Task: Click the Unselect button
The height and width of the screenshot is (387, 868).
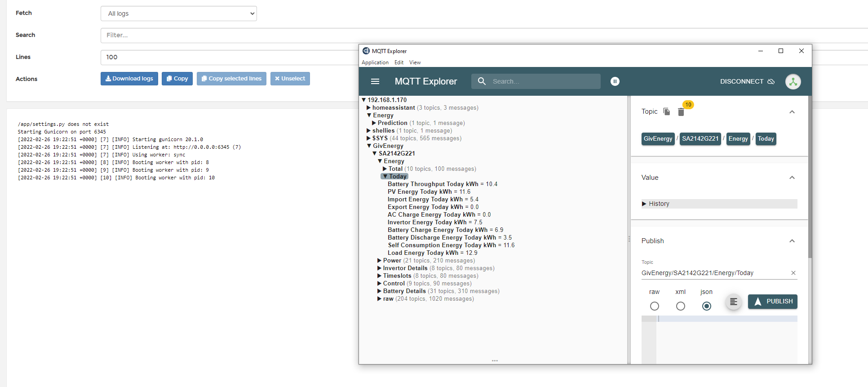Action: tap(290, 79)
